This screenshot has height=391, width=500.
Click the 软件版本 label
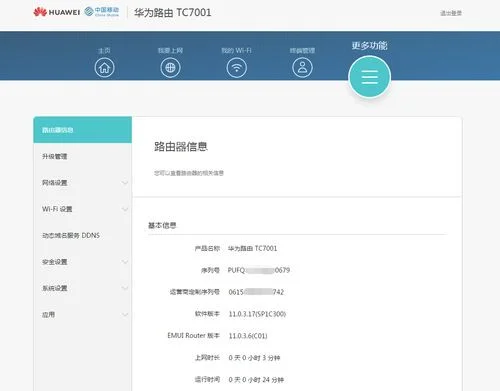pyautogui.click(x=207, y=314)
